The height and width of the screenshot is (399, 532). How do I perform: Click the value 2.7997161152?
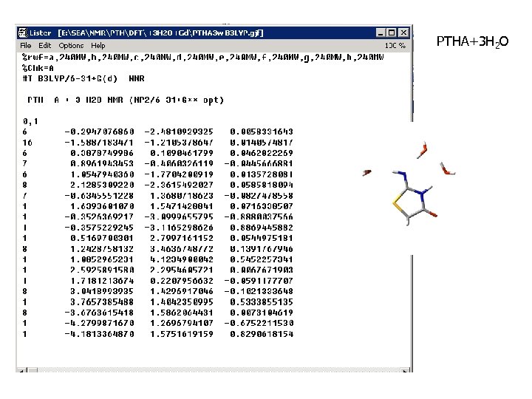[182, 238]
